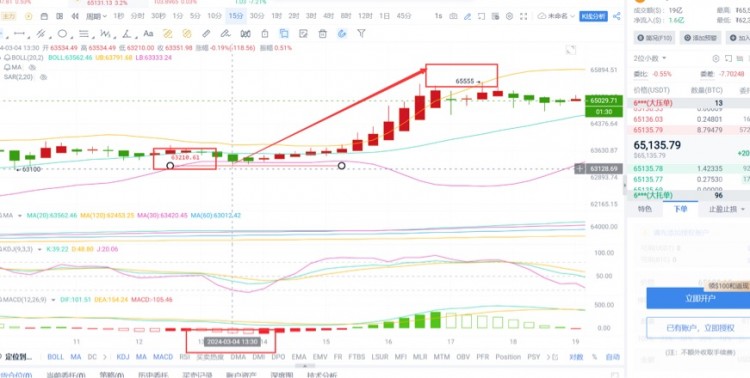
Task: Expand the 未命名 template dropdown
Action: coord(556,16)
